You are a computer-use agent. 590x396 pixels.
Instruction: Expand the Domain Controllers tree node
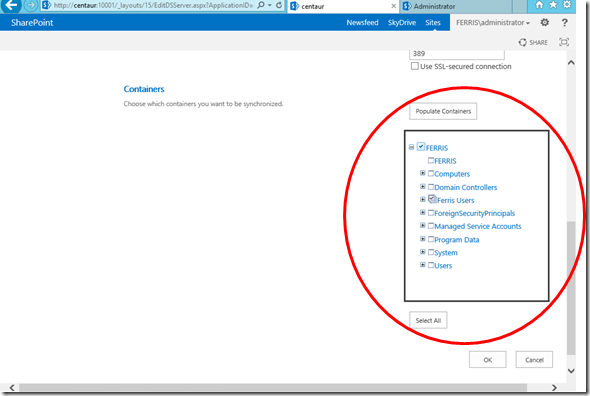point(423,187)
